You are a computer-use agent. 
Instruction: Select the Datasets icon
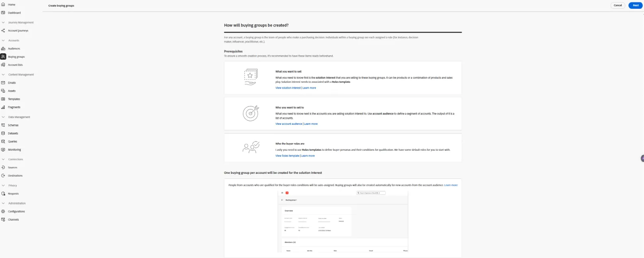(x=3, y=133)
